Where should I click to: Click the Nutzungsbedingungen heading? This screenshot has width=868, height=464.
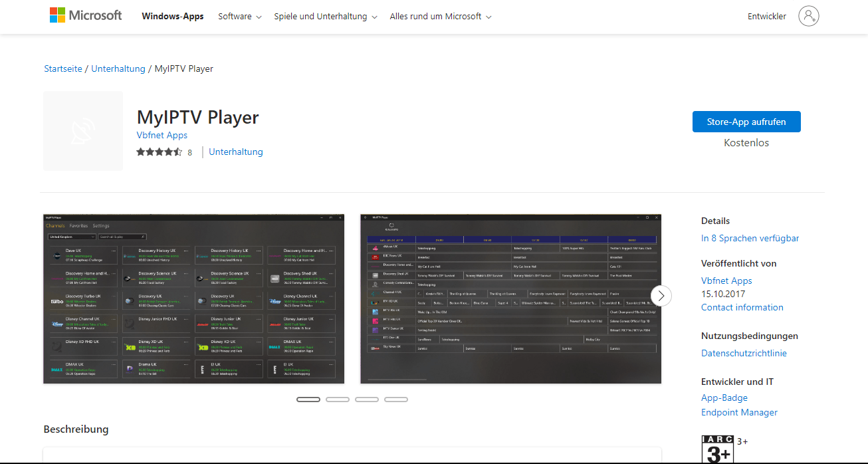point(750,336)
